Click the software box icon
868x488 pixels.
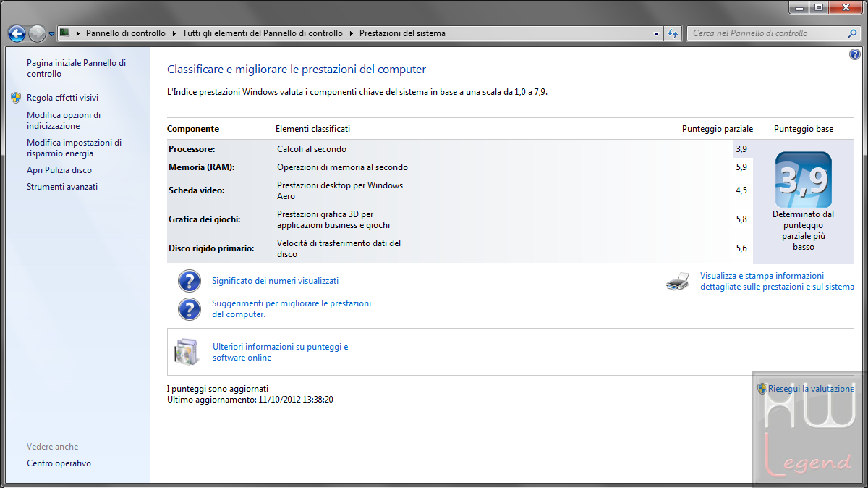click(x=186, y=351)
